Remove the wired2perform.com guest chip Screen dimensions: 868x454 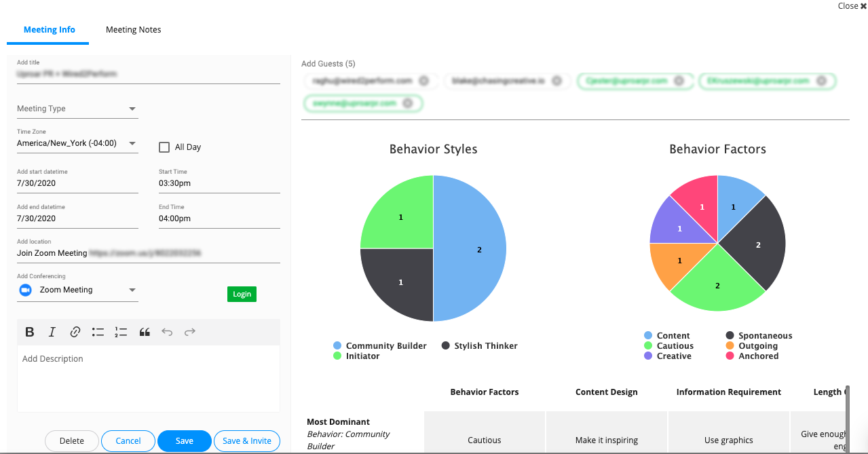[423, 81]
